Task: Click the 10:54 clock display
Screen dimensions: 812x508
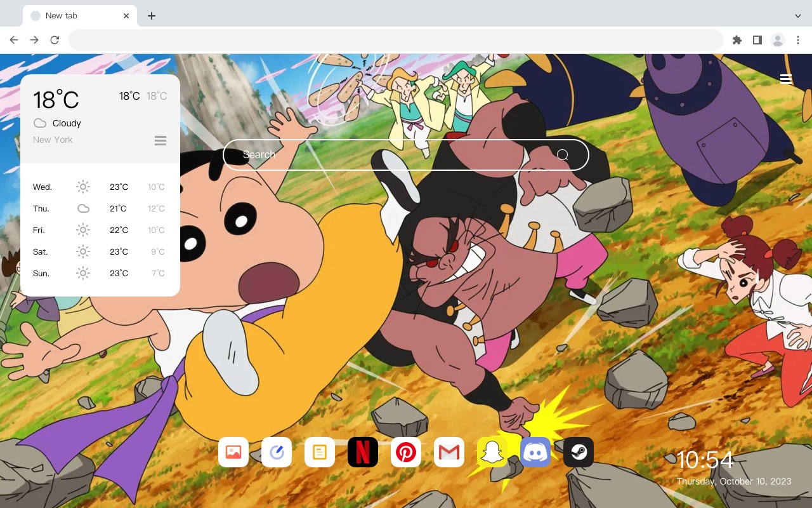Action: 705,460
